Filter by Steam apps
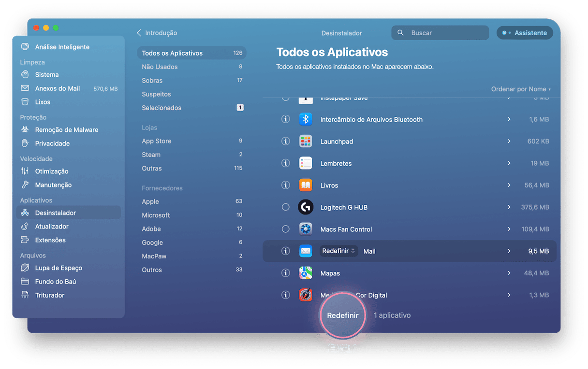Image resolution: width=588 pixels, height=369 pixels. 191,155
